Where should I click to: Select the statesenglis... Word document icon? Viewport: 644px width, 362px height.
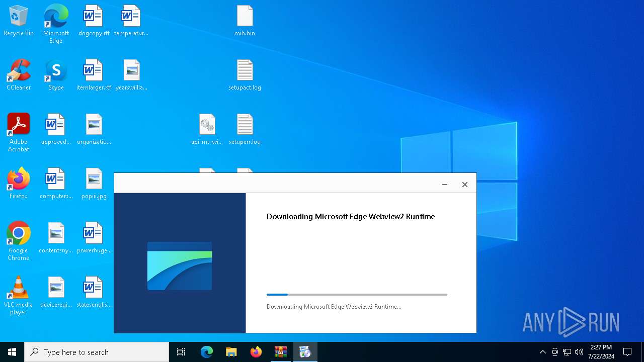tap(94, 293)
